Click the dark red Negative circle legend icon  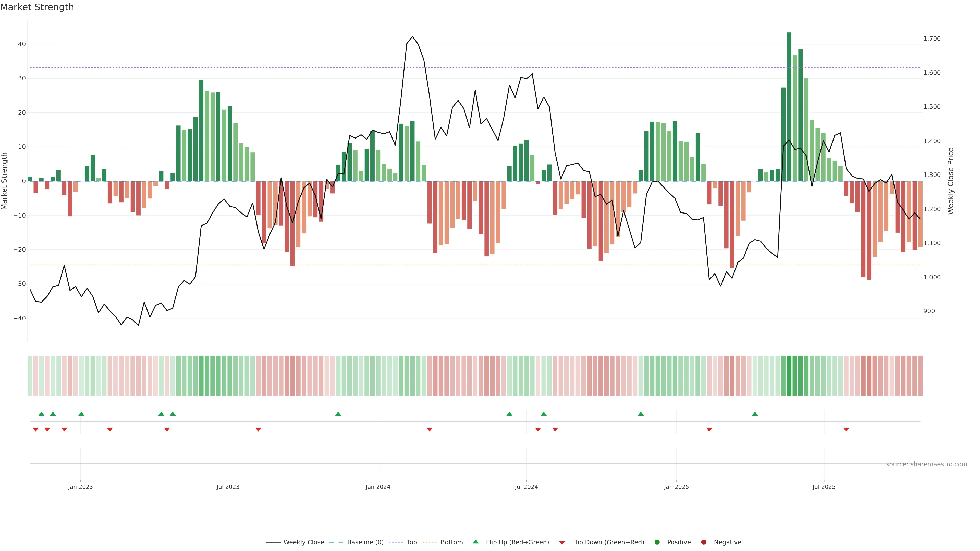(x=703, y=542)
